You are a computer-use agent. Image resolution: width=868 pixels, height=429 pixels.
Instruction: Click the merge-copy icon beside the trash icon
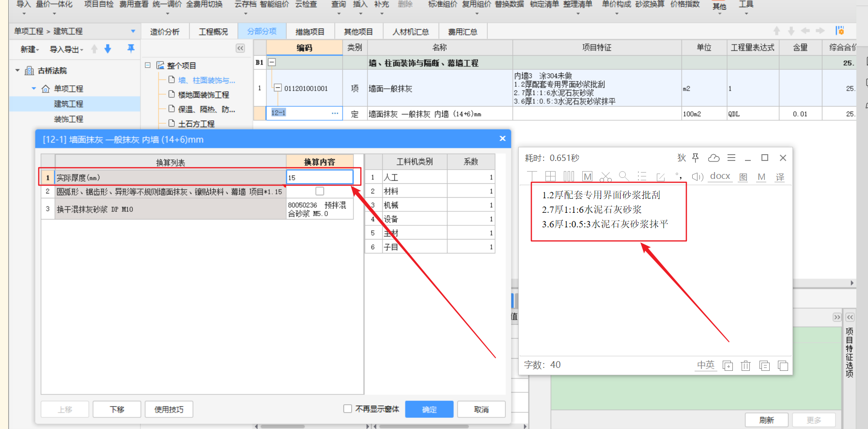coord(764,365)
